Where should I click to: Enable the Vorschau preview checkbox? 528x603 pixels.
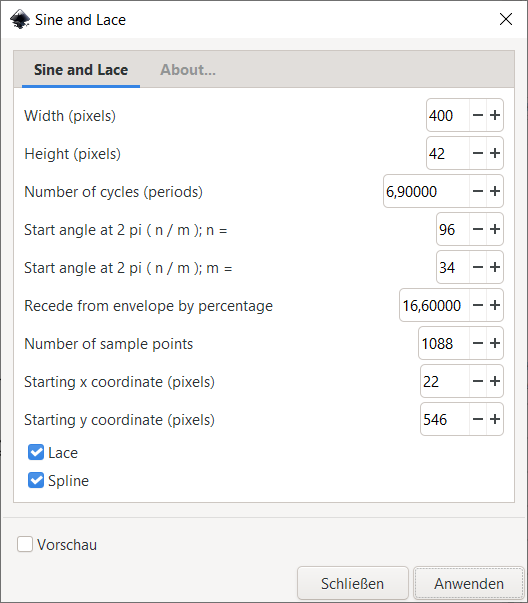(25, 545)
